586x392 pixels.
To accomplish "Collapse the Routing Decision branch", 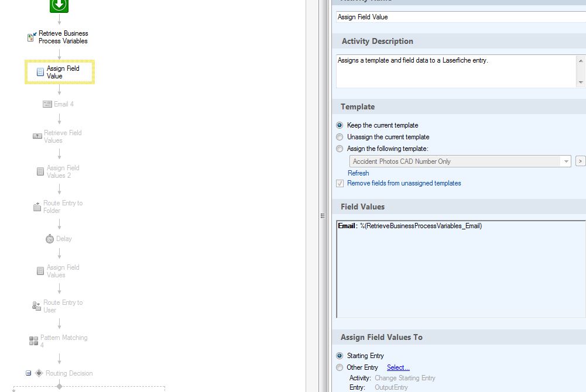I will click(x=28, y=373).
